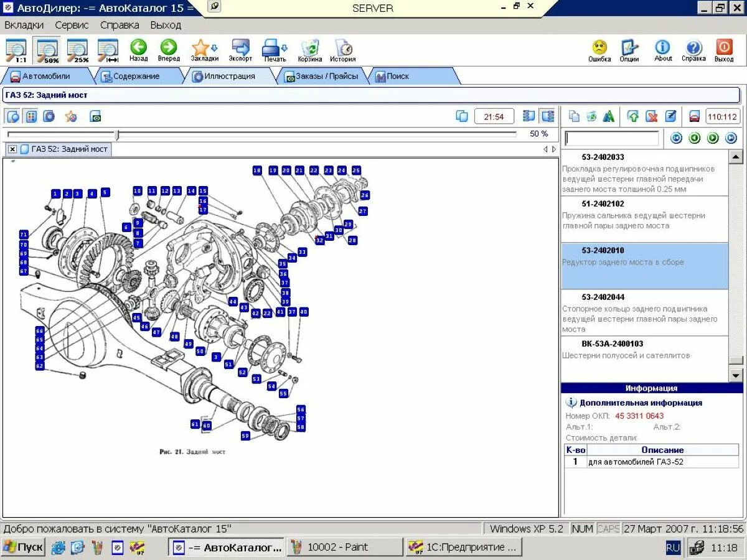Go back with the Назад button
The height and width of the screenshot is (560, 747).
(138, 50)
